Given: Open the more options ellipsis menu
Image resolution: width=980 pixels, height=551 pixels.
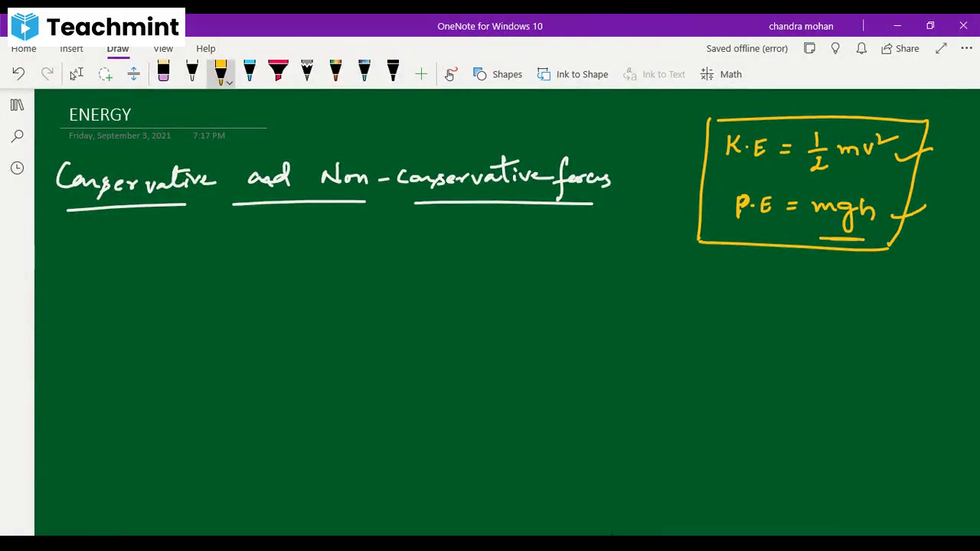Looking at the screenshot, I should [x=966, y=48].
